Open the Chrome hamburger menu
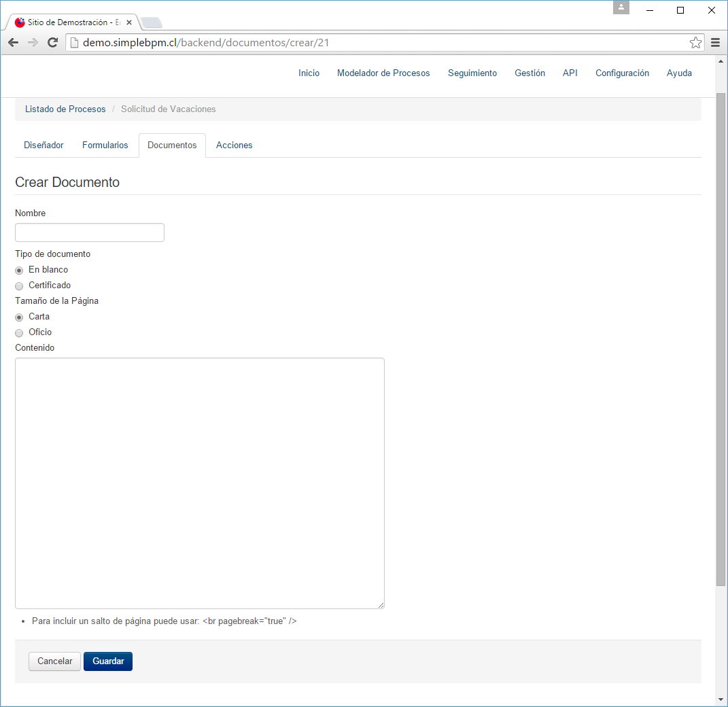 716,43
